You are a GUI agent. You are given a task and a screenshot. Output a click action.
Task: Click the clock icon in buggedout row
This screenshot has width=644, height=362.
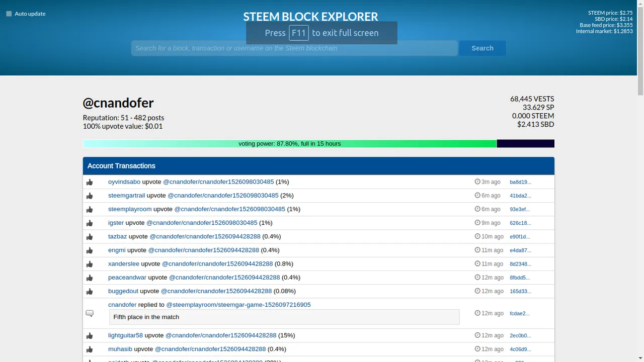(477, 291)
